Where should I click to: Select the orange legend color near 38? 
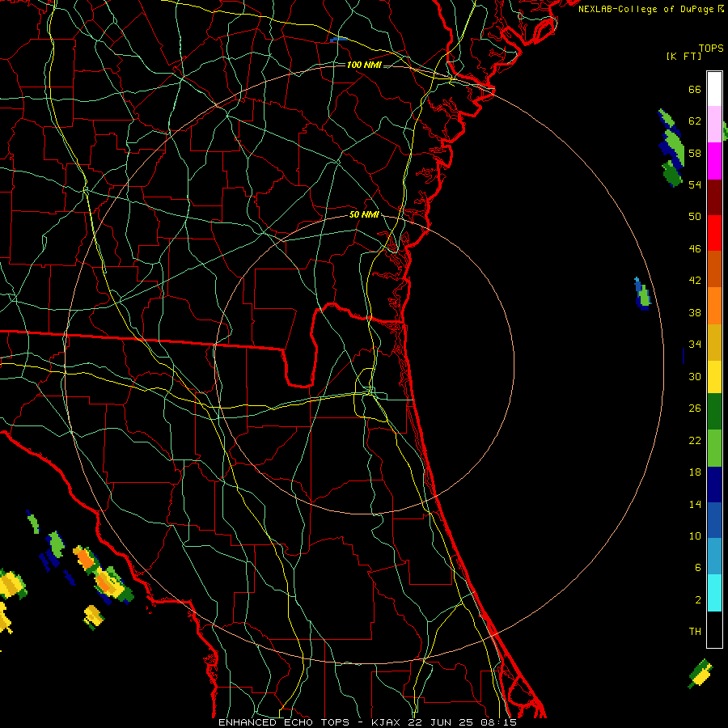pyautogui.click(x=714, y=306)
